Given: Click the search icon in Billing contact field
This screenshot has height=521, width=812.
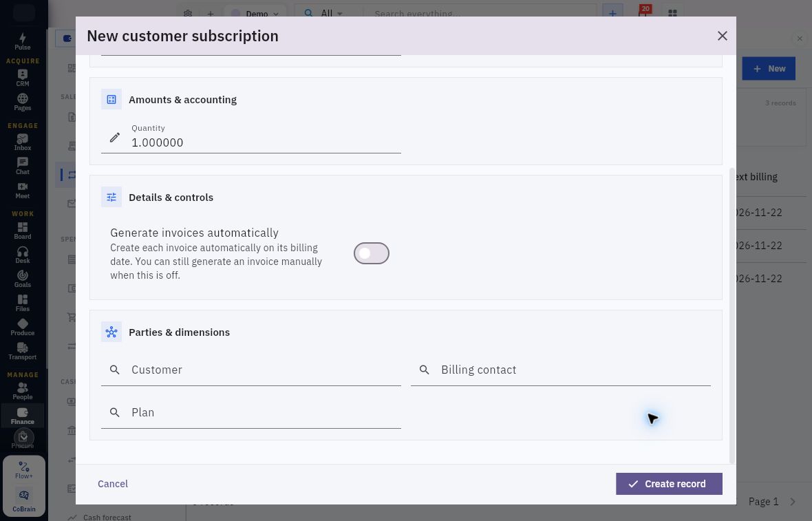Looking at the screenshot, I should click(x=424, y=370).
